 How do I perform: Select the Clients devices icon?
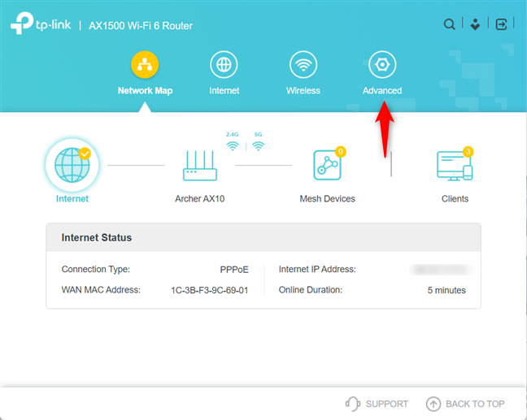(455, 166)
